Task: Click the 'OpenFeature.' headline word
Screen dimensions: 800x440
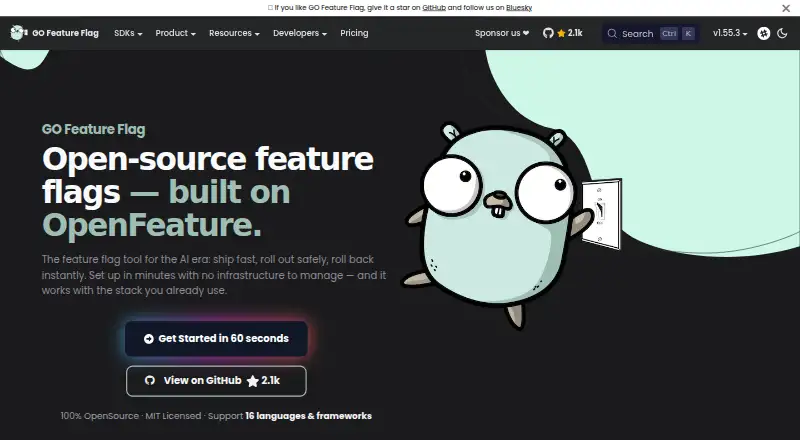Action: click(x=152, y=225)
